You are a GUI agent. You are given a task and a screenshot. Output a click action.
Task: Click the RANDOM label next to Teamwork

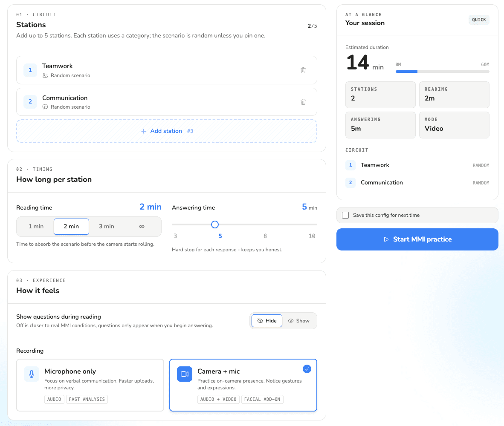coord(481,165)
